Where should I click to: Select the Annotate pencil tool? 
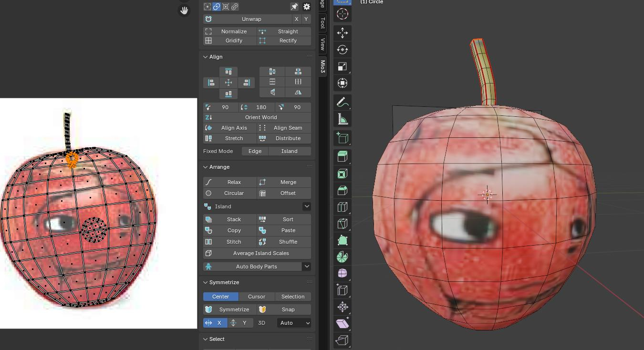pos(342,102)
